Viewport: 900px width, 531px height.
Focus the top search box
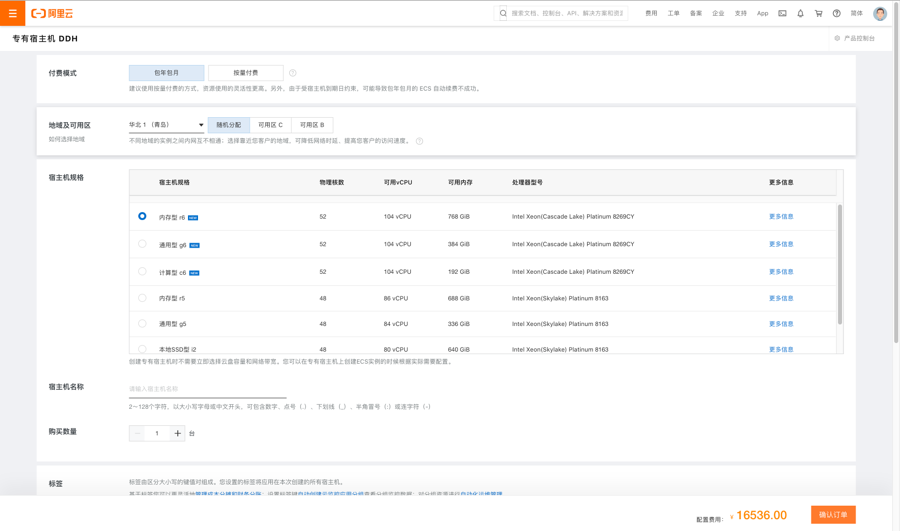click(x=567, y=13)
